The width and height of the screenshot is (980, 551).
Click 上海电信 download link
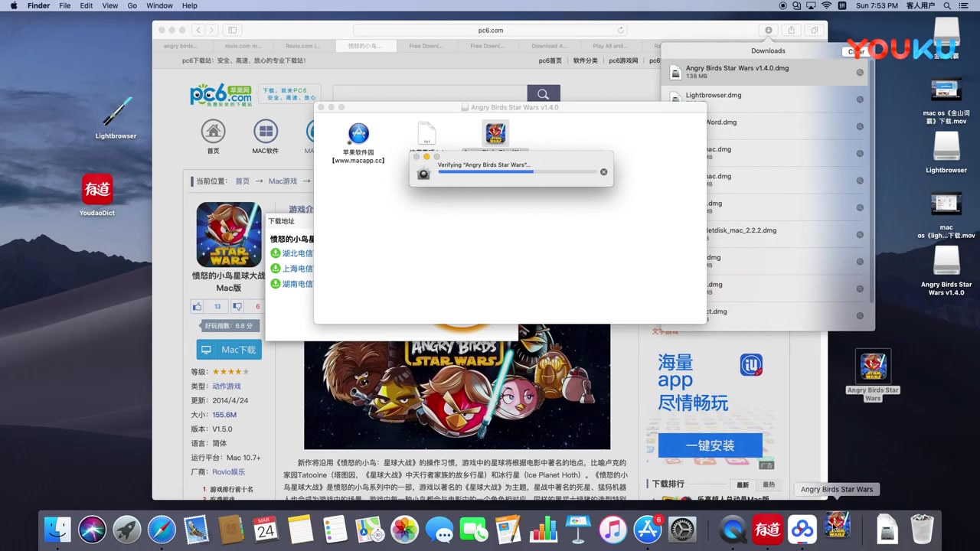point(297,269)
